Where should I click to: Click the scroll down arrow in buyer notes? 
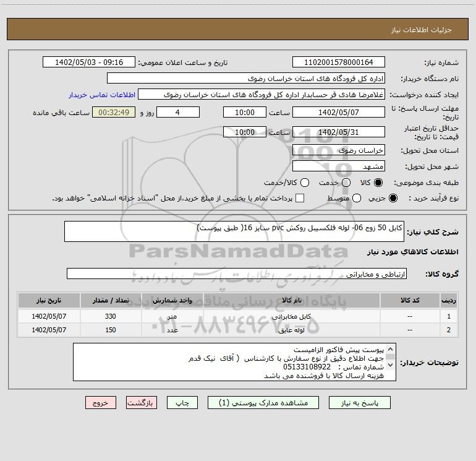(x=390, y=365)
